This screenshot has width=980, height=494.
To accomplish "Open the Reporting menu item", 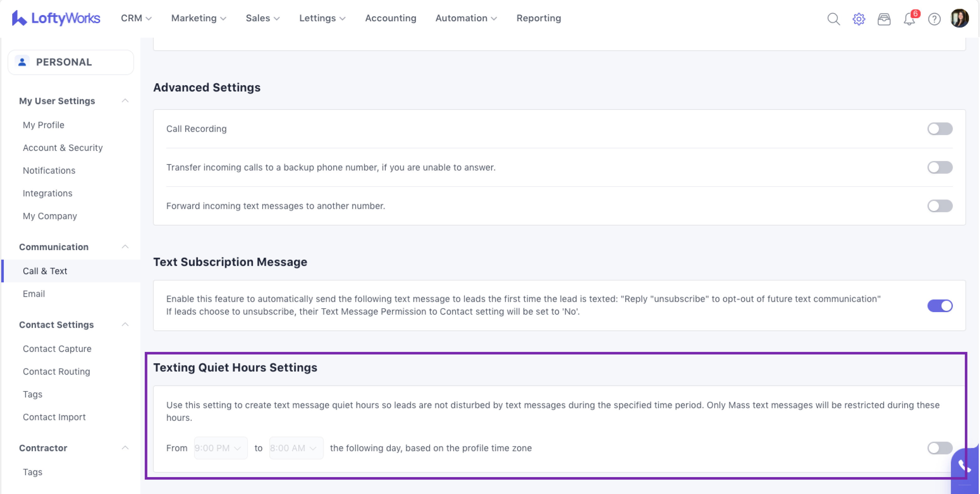I will [538, 18].
